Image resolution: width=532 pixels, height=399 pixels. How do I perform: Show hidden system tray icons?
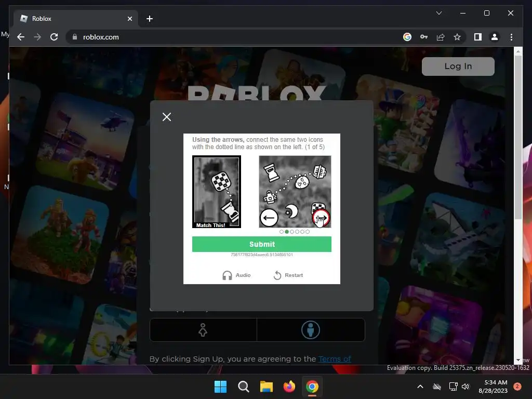point(420,387)
